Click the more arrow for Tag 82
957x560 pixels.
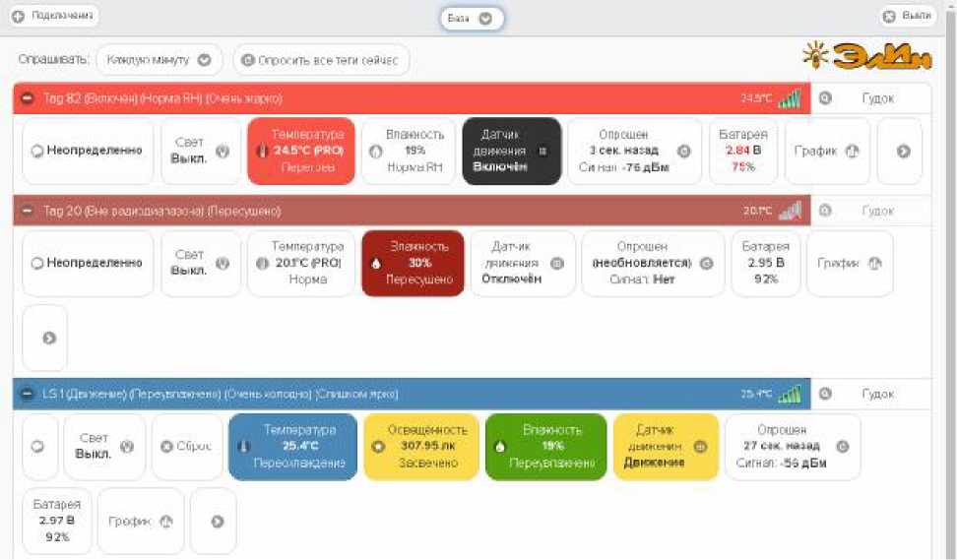point(900,151)
